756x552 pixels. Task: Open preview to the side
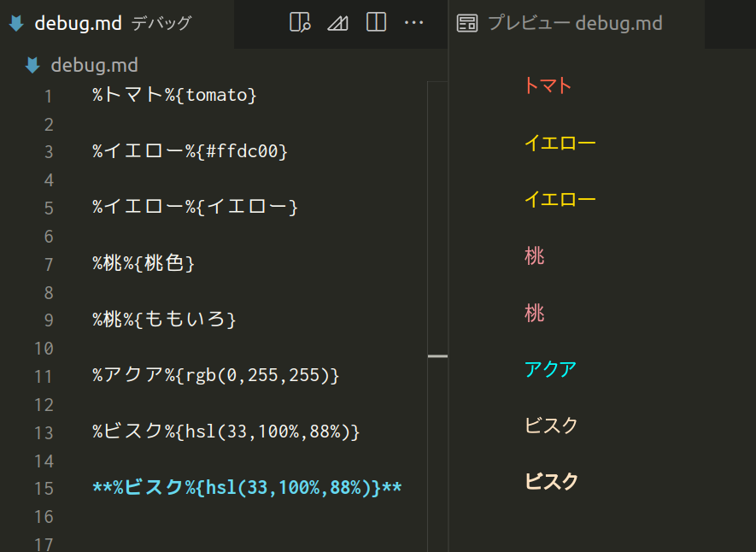(300, 23)
